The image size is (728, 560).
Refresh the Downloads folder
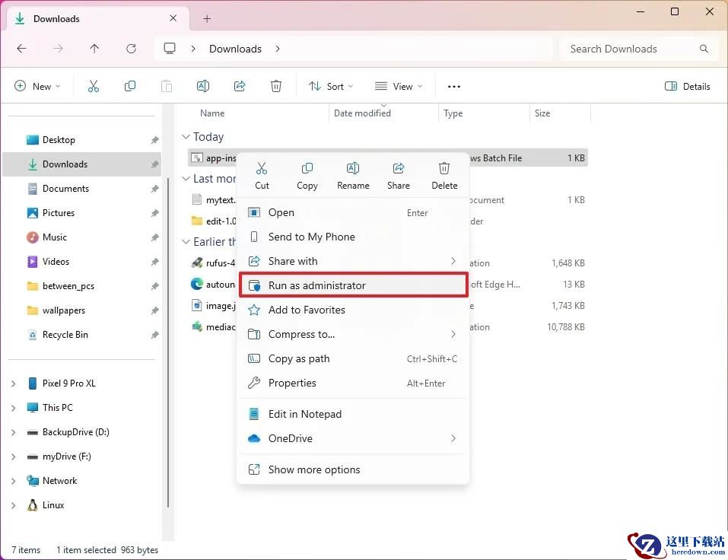[x=132, y=49]
